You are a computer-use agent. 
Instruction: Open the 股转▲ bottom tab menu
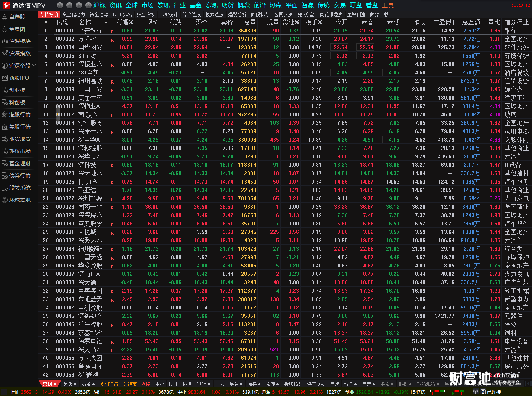(x=273, y=384)
